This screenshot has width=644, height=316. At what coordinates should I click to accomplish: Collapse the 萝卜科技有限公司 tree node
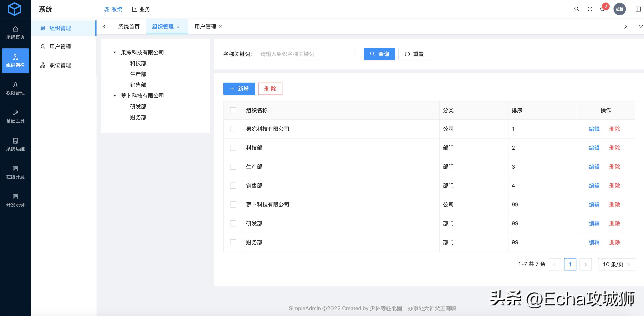tap(114, 95)
